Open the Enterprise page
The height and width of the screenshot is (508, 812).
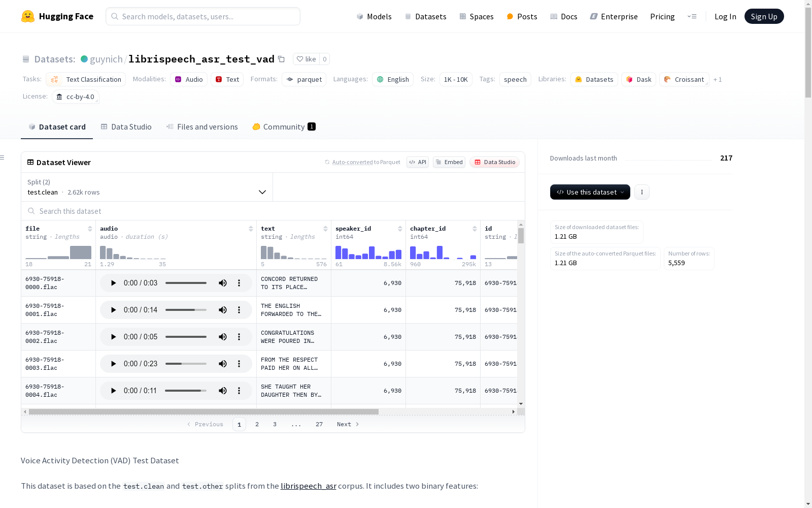tap(614, 16)
